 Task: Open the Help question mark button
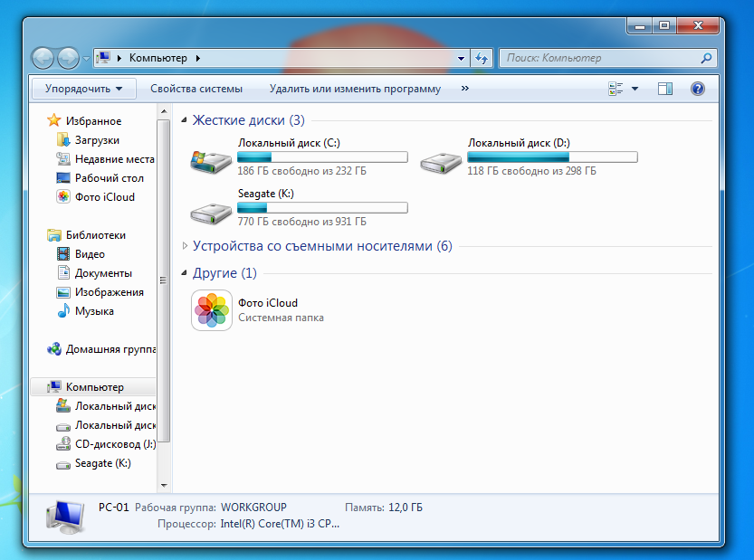697,89
